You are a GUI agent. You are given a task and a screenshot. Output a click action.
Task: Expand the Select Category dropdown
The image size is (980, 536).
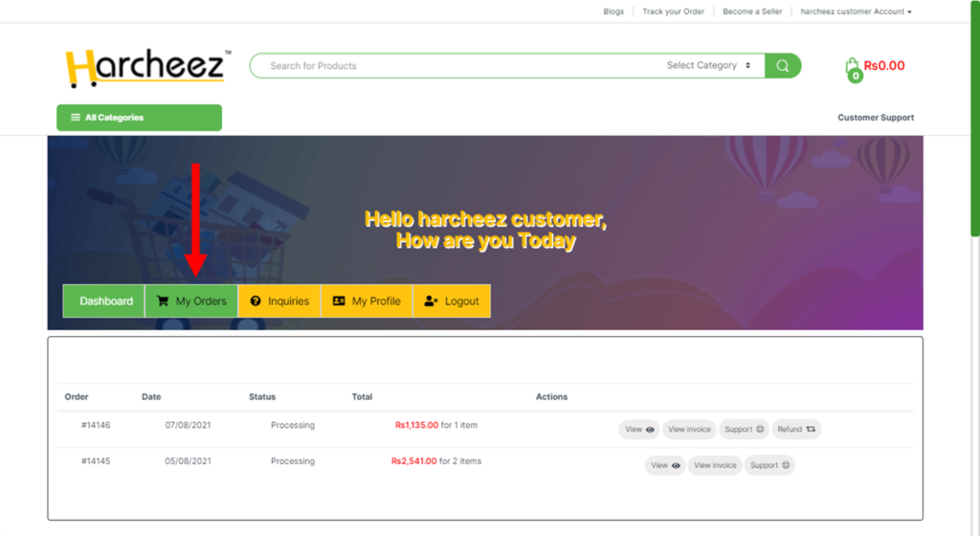coord(709,65)
